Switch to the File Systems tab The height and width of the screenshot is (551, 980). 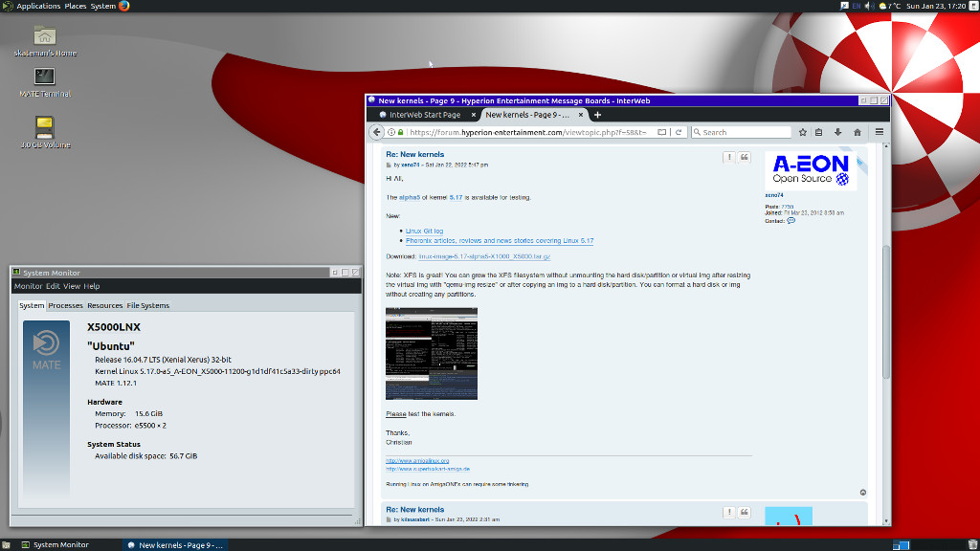click(x=148, y=305)
